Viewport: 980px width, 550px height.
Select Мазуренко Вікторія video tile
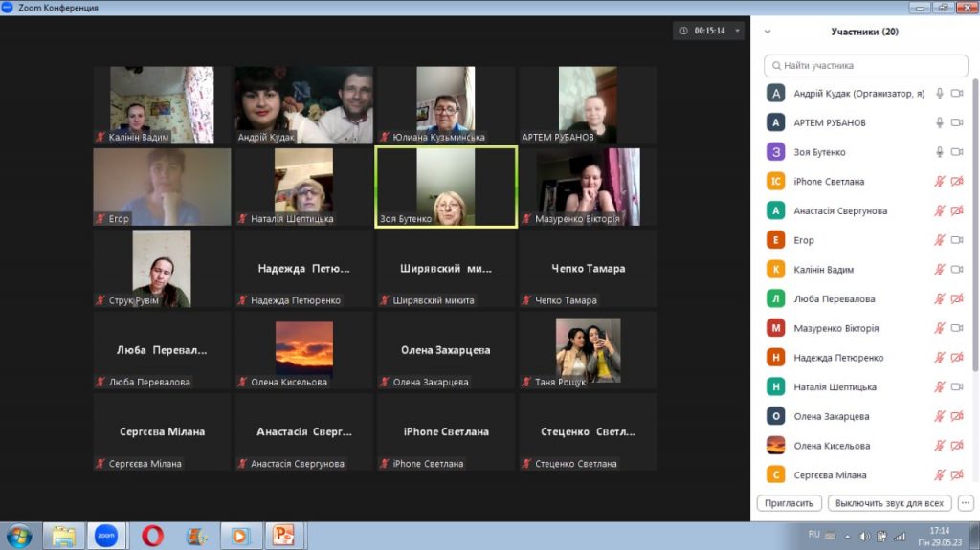[x=589, y=187]
